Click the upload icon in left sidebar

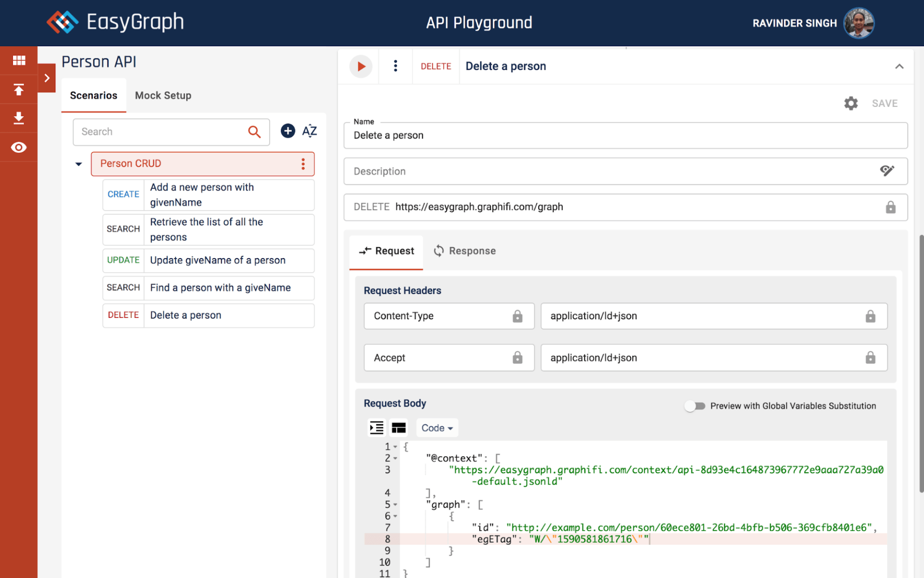click(19, 90)
